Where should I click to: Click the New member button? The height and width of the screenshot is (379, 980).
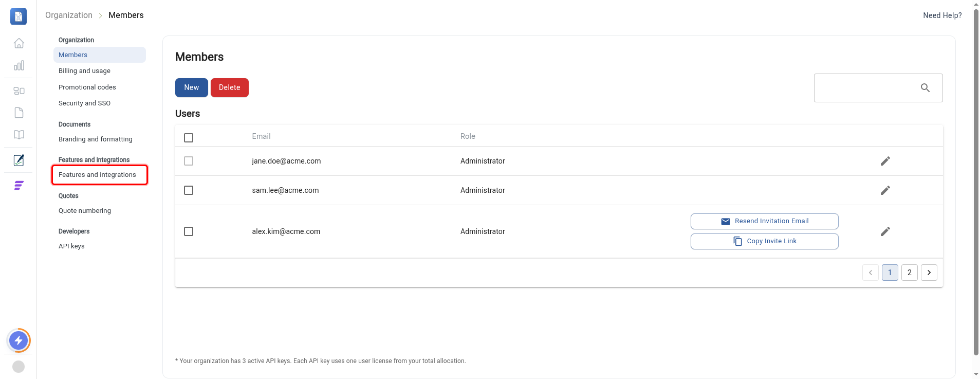192,87
